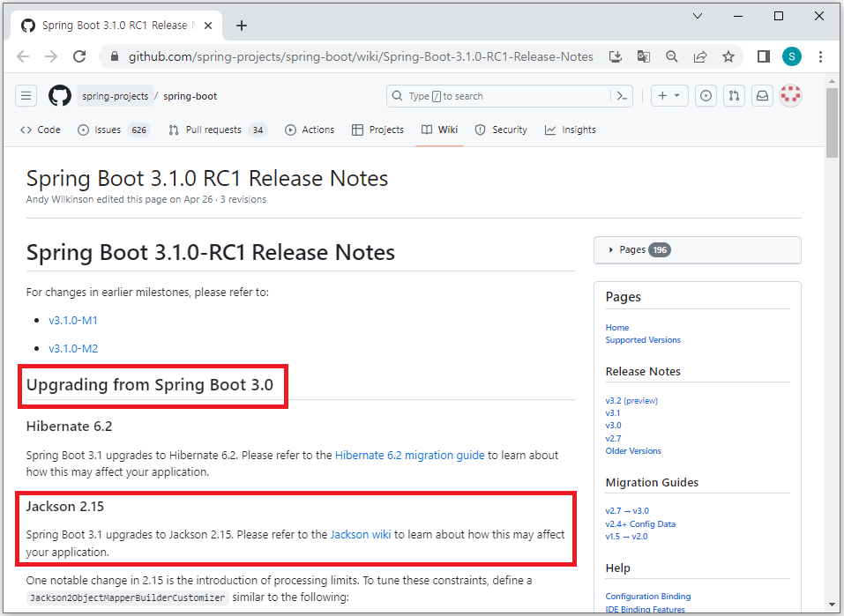Open the Projects tab
The image size is (844, 616).
377,130
